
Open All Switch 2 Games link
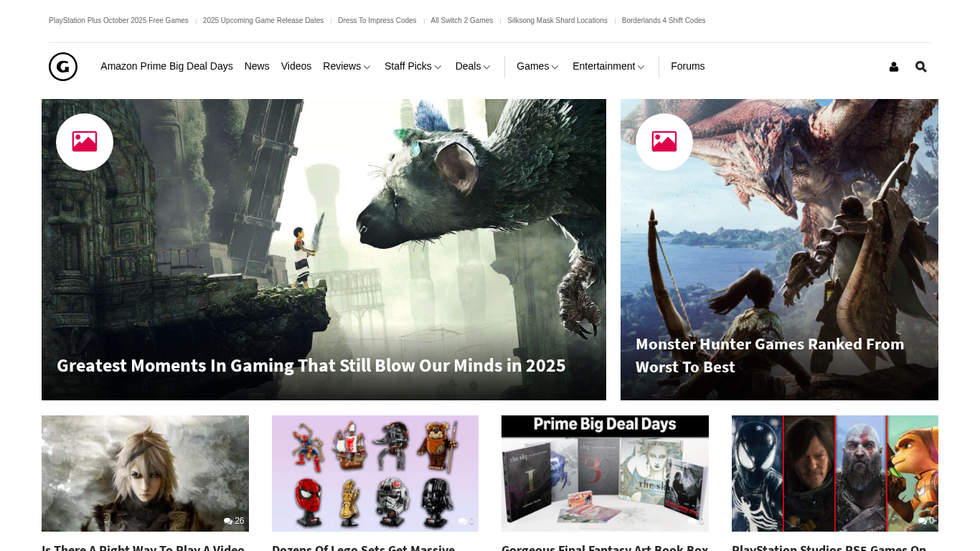tap(462, 21)
